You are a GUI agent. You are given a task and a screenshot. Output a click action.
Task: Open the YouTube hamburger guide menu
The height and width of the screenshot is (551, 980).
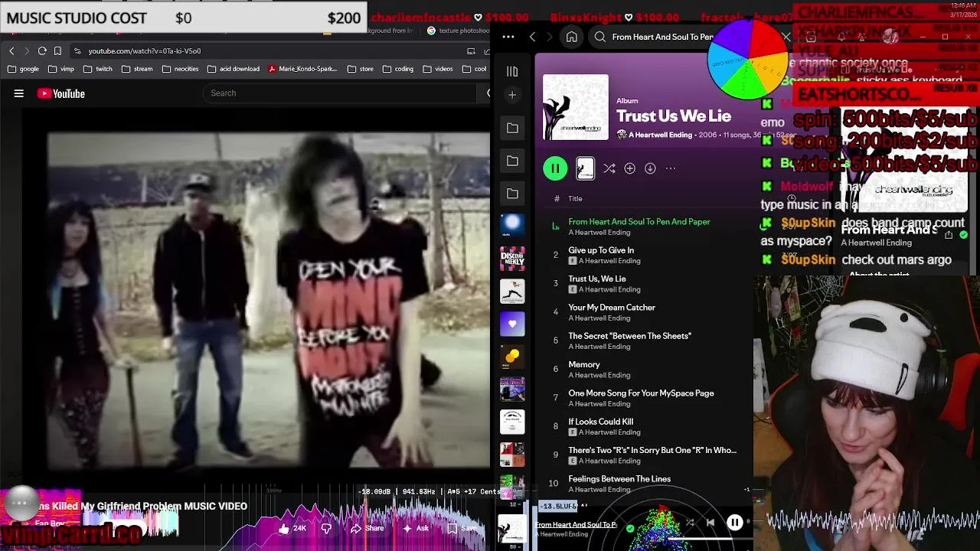(x=19, y=93)
